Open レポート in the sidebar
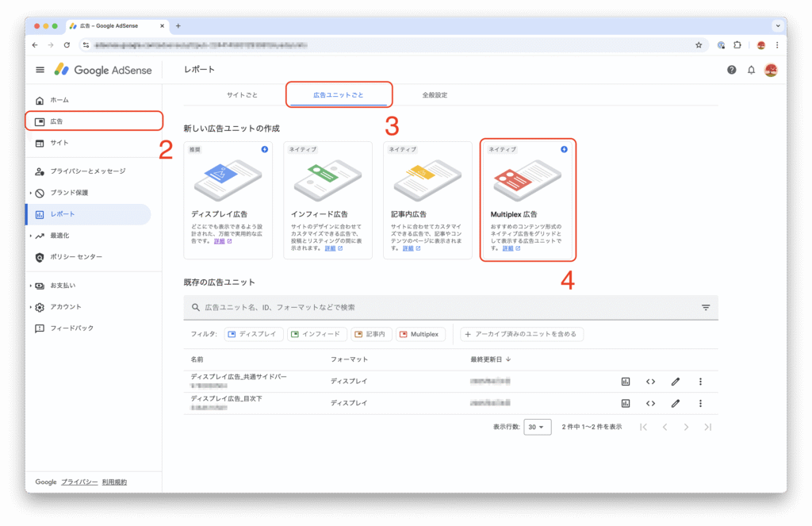The image size is (812, 526). 89,214
